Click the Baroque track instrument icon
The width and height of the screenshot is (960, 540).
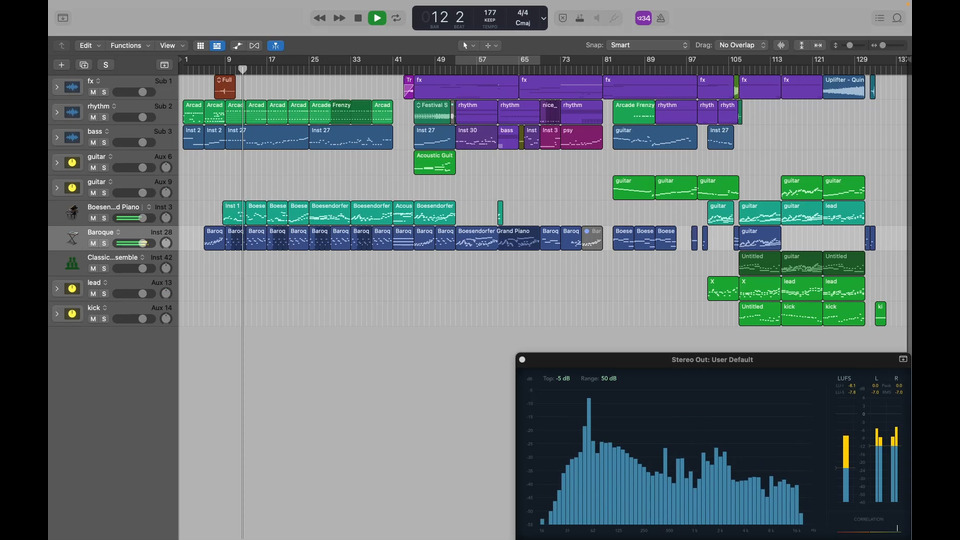click(72, 238)
